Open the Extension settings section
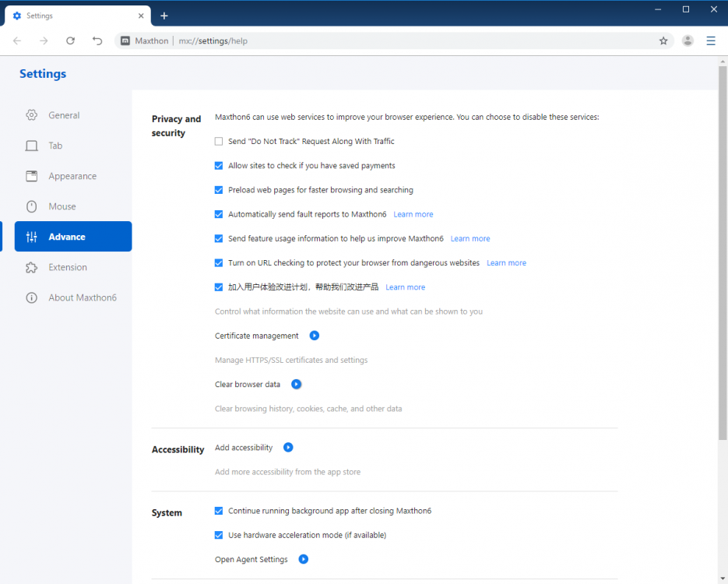The width and height of the screenshot is (728, 584). tap(32, 267)
